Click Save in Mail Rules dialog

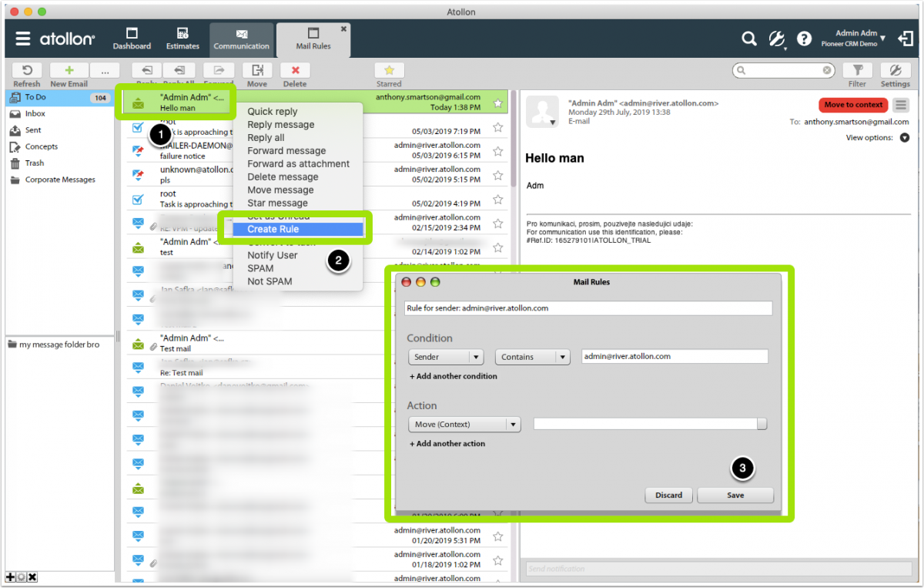(735, 496)
